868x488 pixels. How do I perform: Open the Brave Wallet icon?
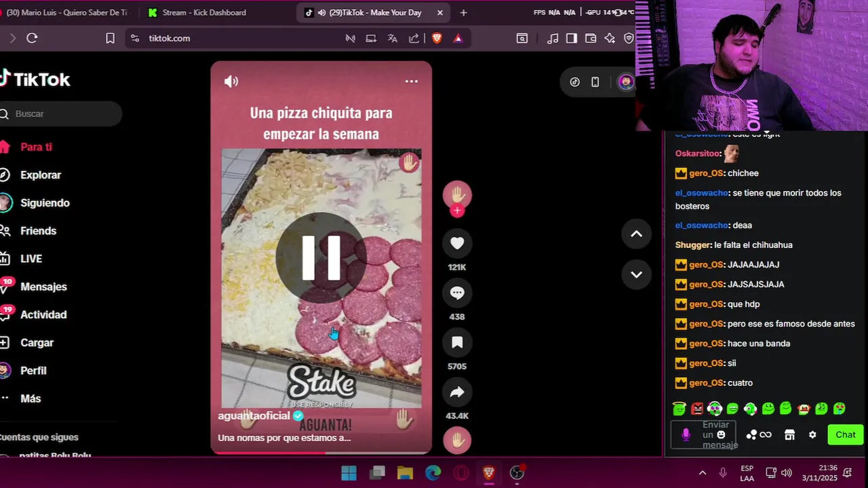pos(591,39)
